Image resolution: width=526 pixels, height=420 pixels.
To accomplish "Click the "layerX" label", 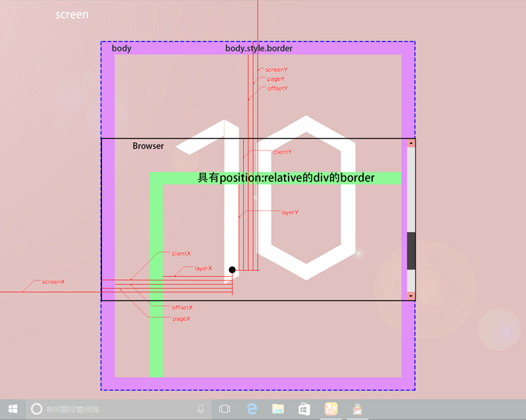I will tap(203, 268).
